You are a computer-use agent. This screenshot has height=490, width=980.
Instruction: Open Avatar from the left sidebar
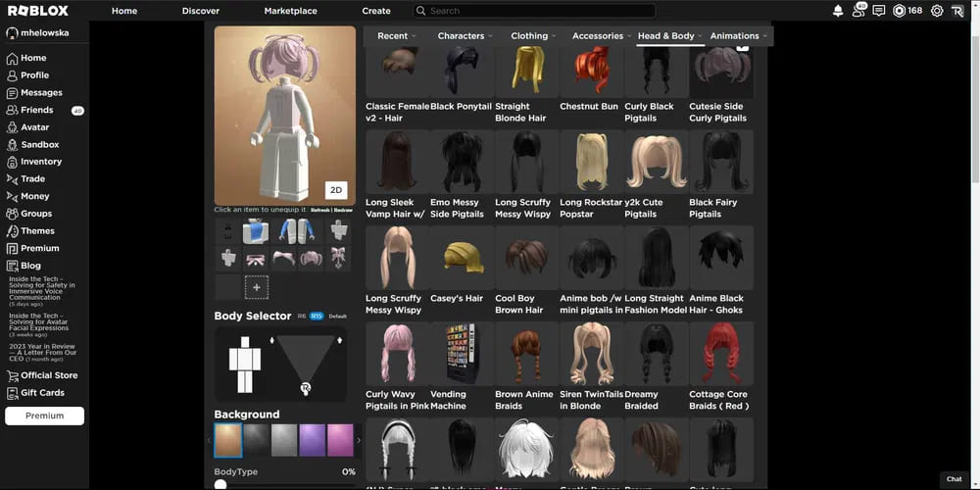click(34, 127)
